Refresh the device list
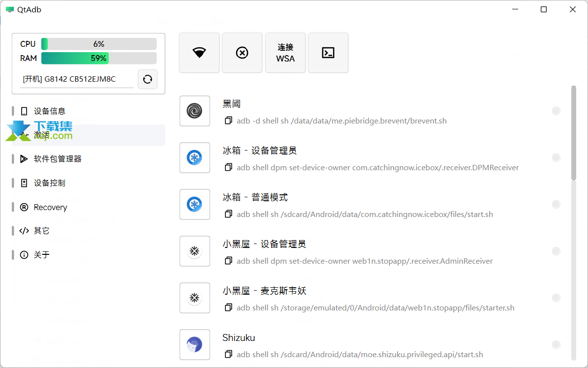This screenshot has height=368, width=588. (x=148, y=79)
